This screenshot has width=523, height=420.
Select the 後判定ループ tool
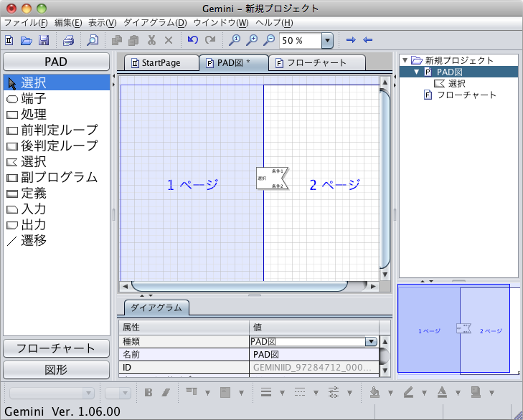pos(57,145)
